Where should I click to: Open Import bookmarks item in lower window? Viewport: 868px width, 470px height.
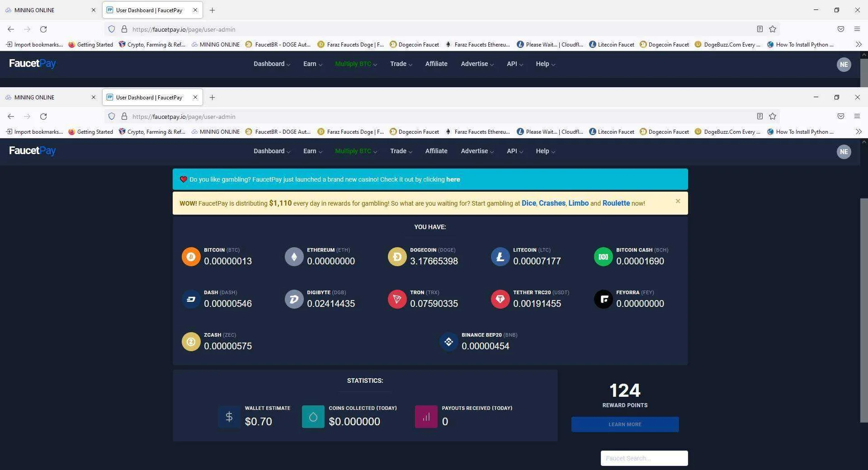point(34,132)
